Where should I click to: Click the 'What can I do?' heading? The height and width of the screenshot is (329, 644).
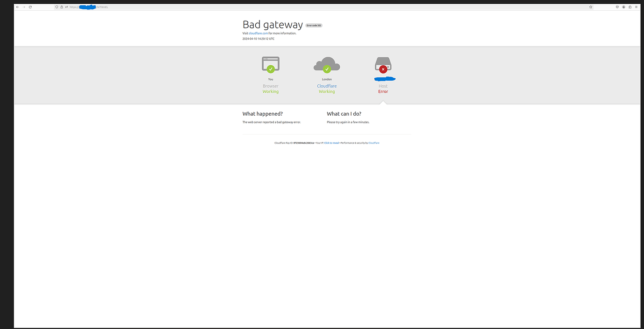344,114
